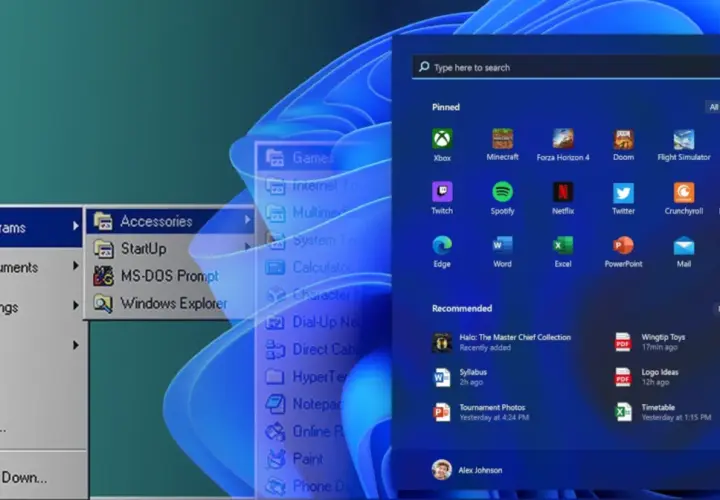Open the Documents entry in Start menu
The image size is (720, 500).
(x=41, y=267)
